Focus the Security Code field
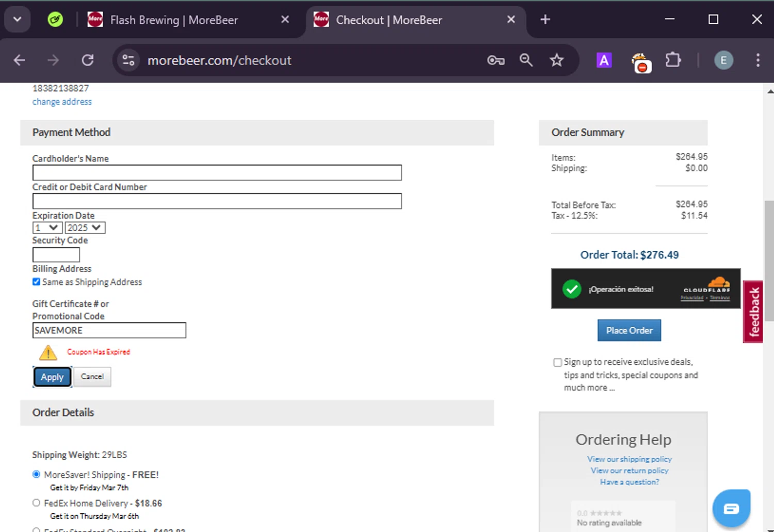Screen dimensions: 774x532 (x=56, y=254)
